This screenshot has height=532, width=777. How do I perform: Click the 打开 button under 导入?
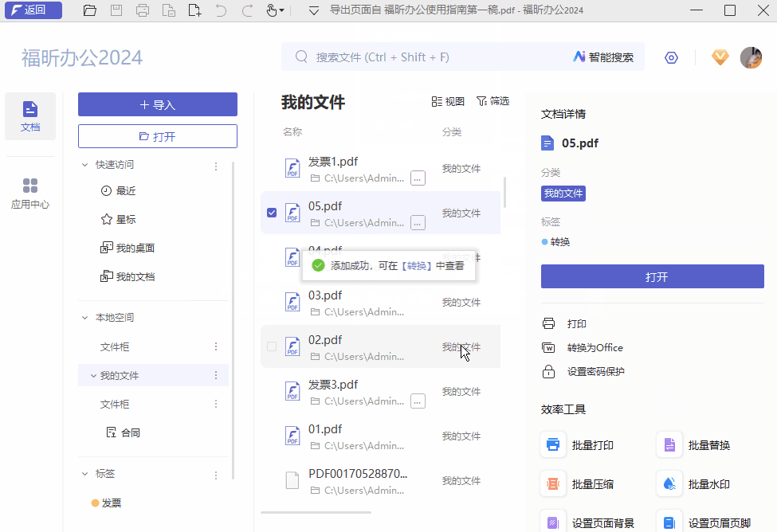click(158, 136)
